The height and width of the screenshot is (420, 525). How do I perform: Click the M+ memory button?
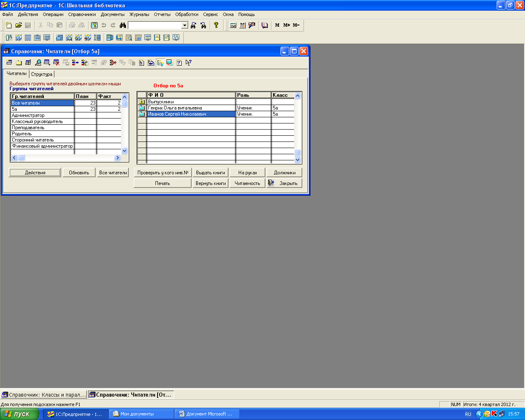pos(286,25)
